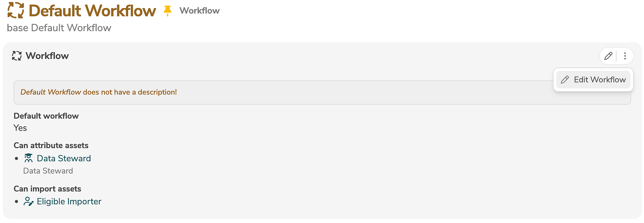Image resolution: width=644 pixels, height=223 pixels.
Task: Click the small Workflow panel icon
Action: [17, 56]
